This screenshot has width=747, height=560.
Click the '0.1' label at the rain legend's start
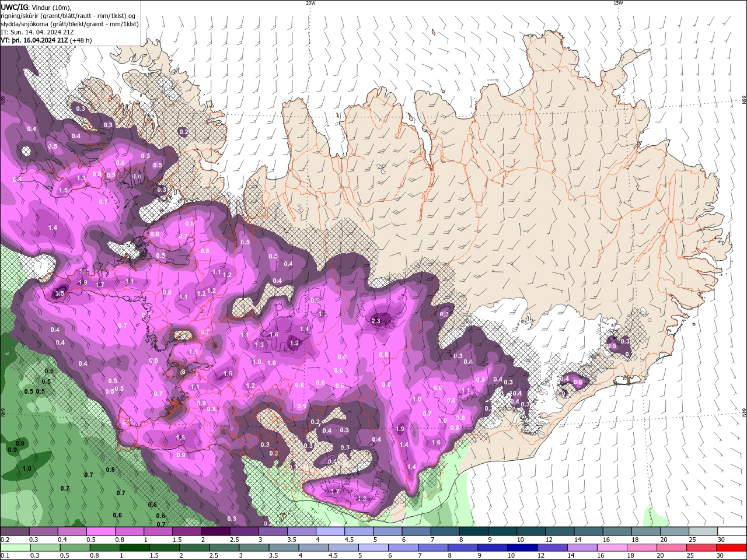[x=5, y=556]
